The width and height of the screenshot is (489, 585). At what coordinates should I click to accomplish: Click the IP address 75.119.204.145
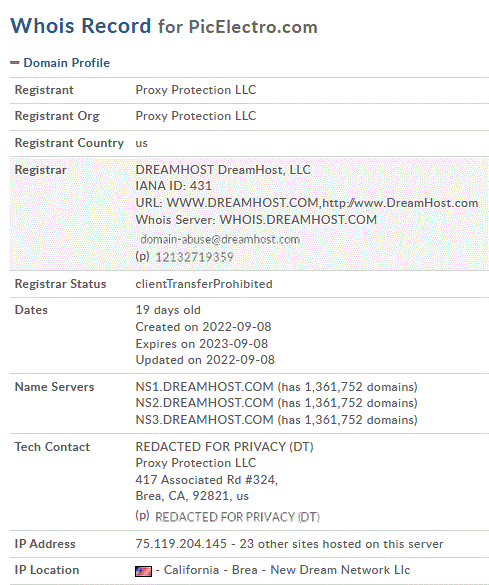pos(181,544)
